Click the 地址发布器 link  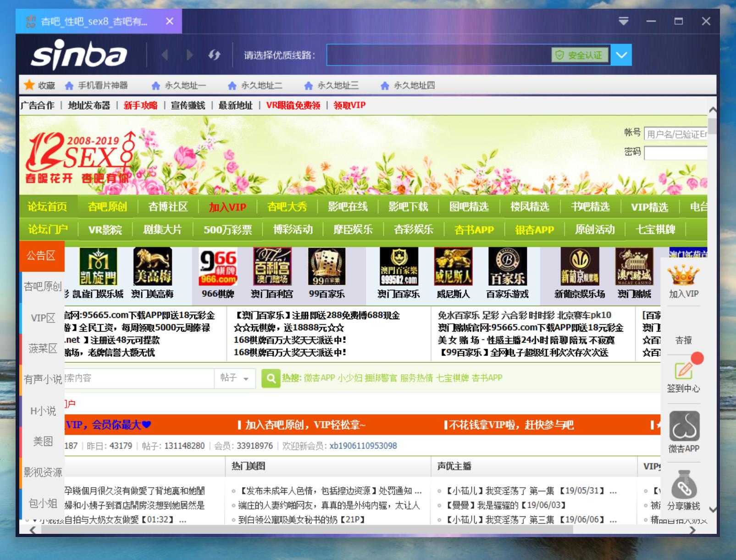click(x=89, y=105)
